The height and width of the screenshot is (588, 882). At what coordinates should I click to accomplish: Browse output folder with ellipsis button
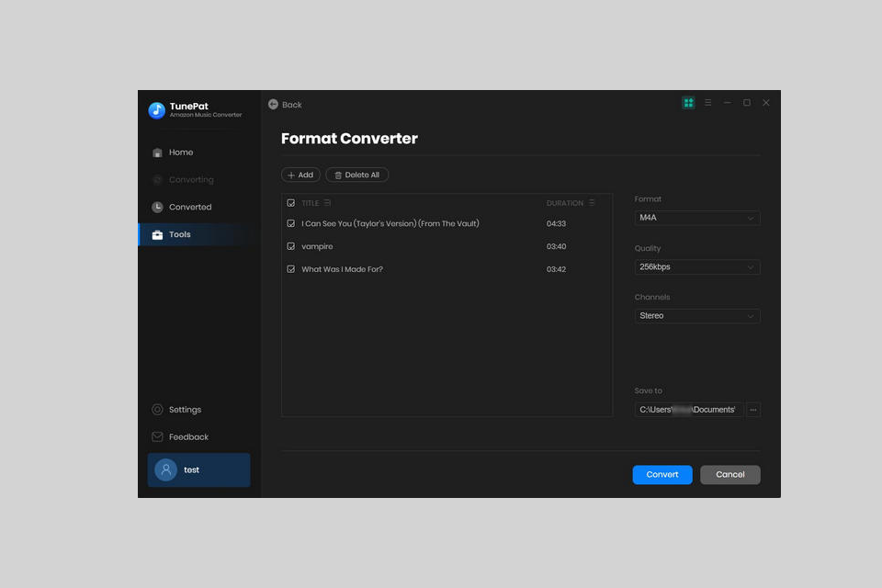[x=753, y=410]
